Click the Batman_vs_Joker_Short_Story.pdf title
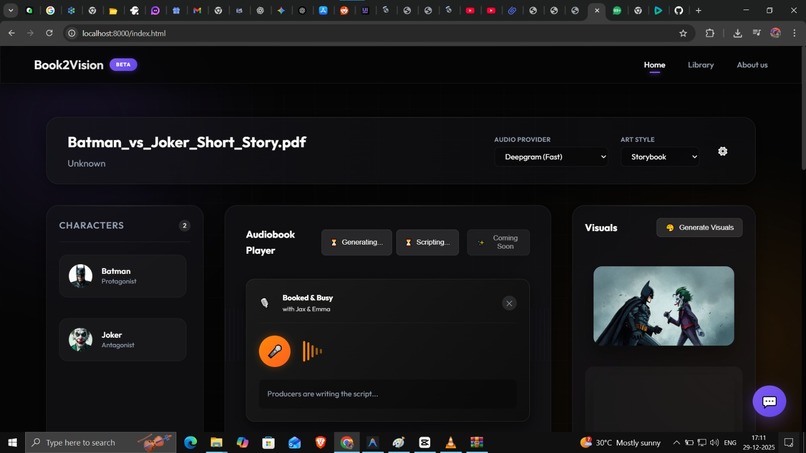This screenshot has width=806, height=453. (187, 142)
